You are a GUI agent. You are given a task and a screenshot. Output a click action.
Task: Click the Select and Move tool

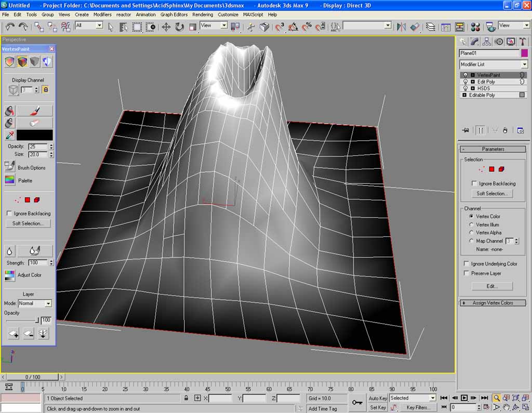tap(166, 26)
